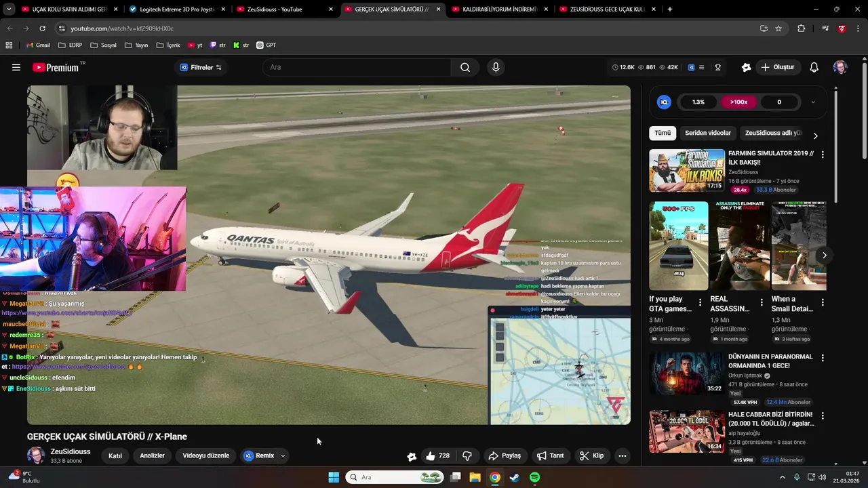Show next Shorts with right arrow
The width and height of the screenshot is (868, 488).
(824, 256)
